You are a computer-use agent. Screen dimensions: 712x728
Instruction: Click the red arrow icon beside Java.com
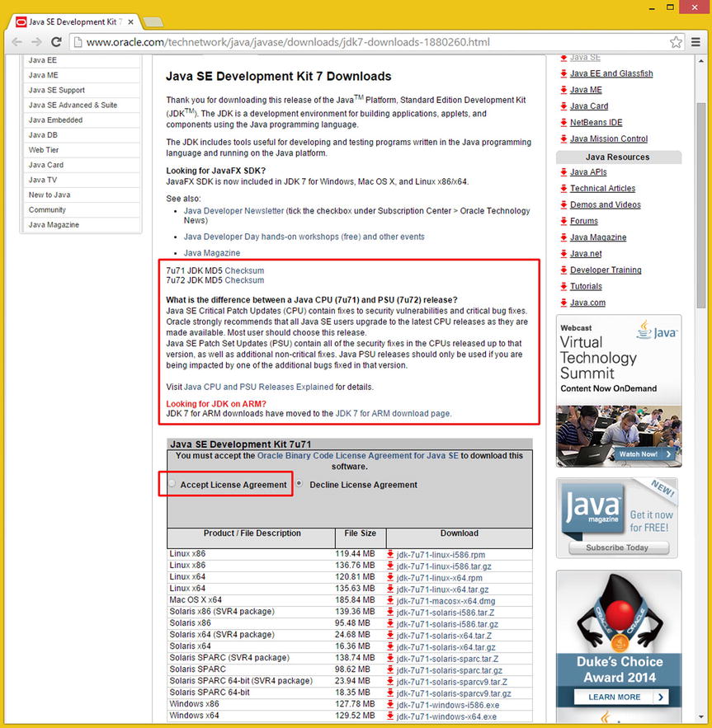point(563,303)
